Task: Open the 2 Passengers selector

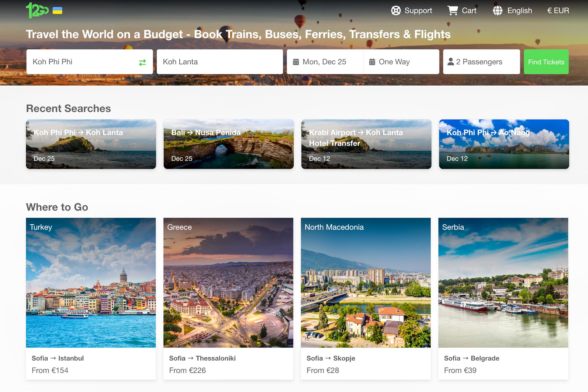Action: click(479, 61)
